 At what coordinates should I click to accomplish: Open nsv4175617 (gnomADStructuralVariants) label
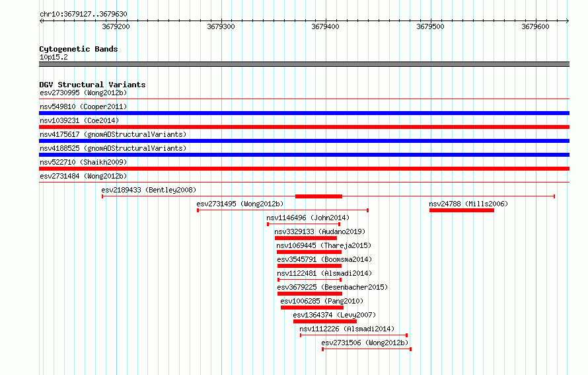coord(113,134)
